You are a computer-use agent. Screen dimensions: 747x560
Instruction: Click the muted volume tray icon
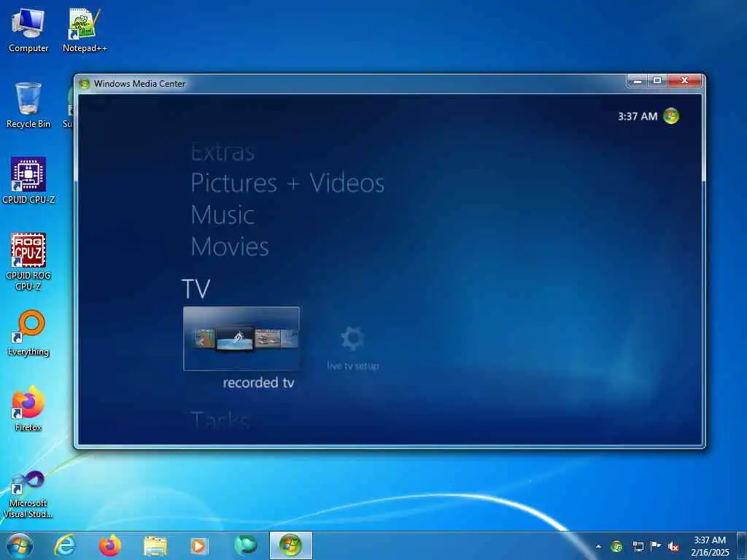click(x=673, y=547)
